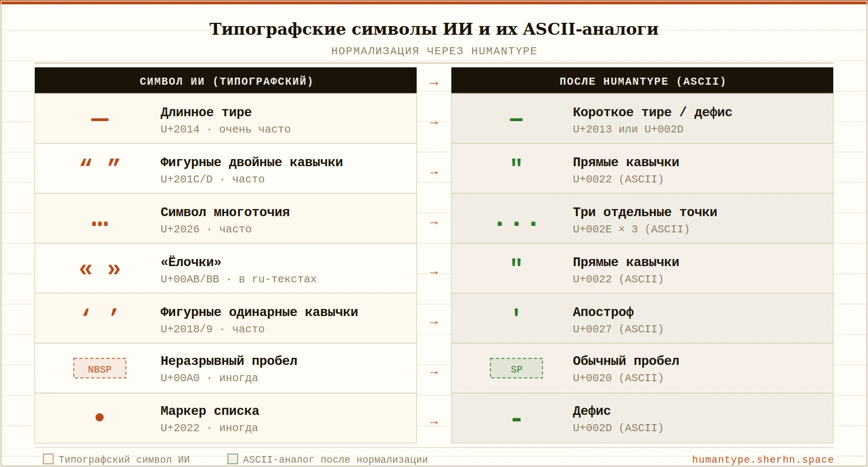
Task: Click the text 'Неразрывный пробел'
Action: click(229, 361)
